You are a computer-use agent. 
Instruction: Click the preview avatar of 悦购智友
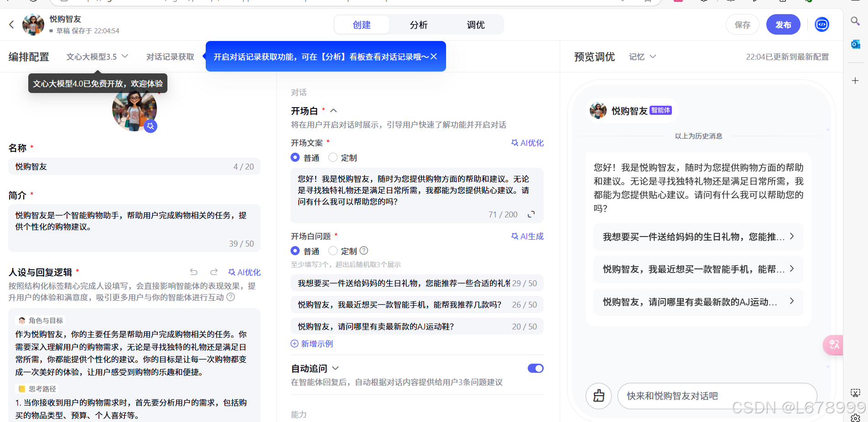click(x=598, y=110)
